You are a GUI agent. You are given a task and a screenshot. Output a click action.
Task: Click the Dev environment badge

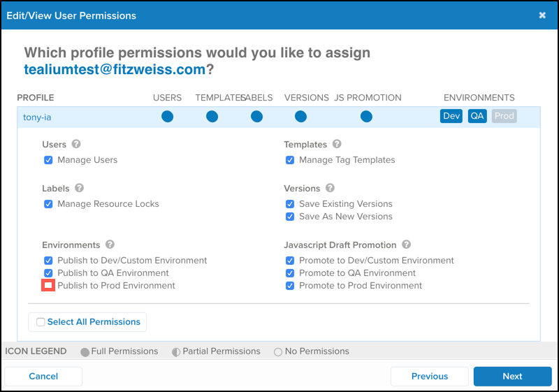451,116
